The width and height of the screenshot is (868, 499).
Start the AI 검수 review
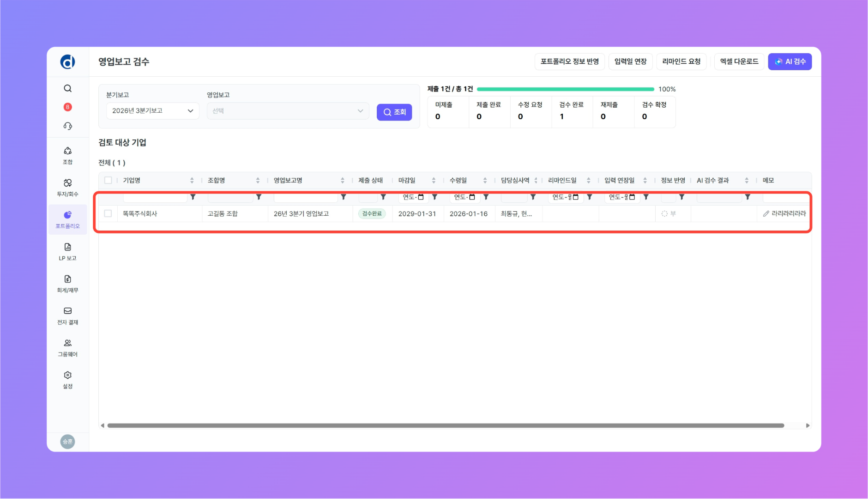point(790,61)
